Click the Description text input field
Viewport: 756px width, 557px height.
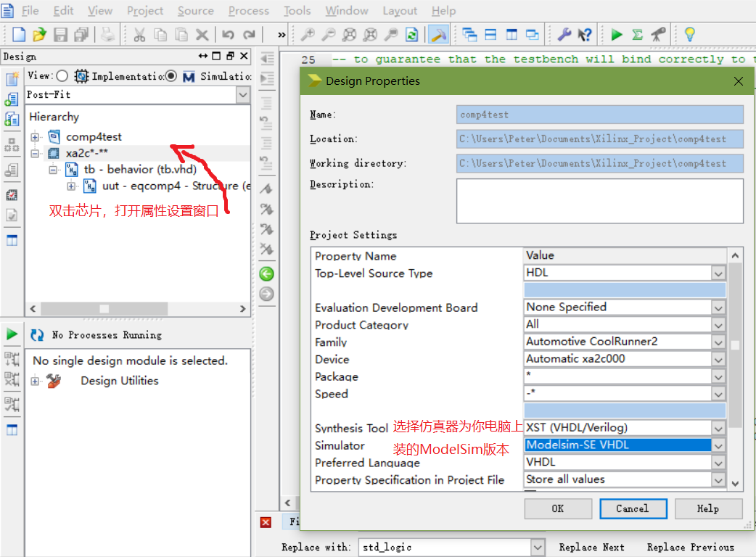600,201
